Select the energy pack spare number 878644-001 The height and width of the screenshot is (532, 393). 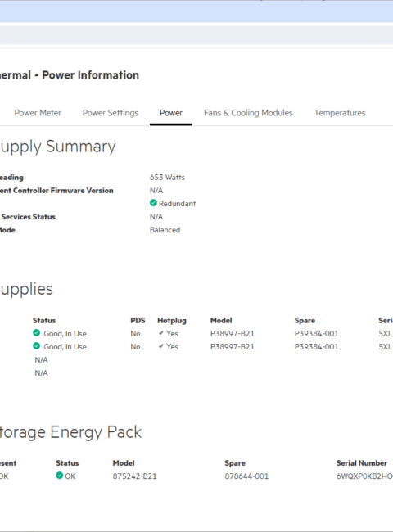(x=246, y=476)
